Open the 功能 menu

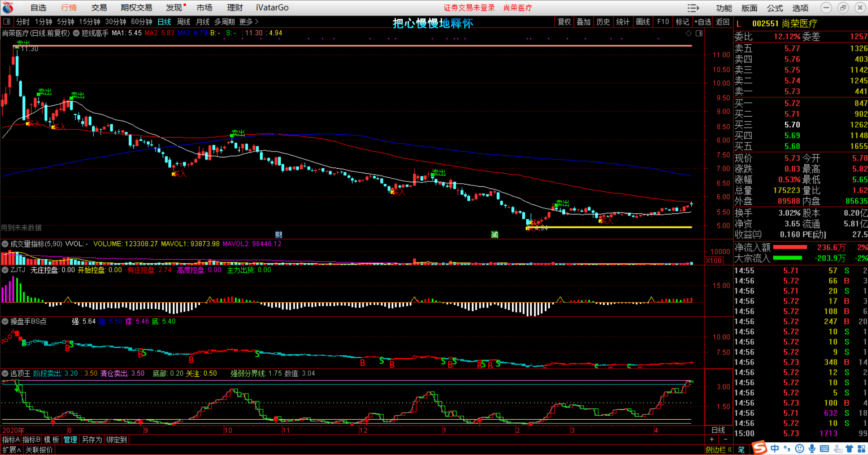(x=724, y=8)
